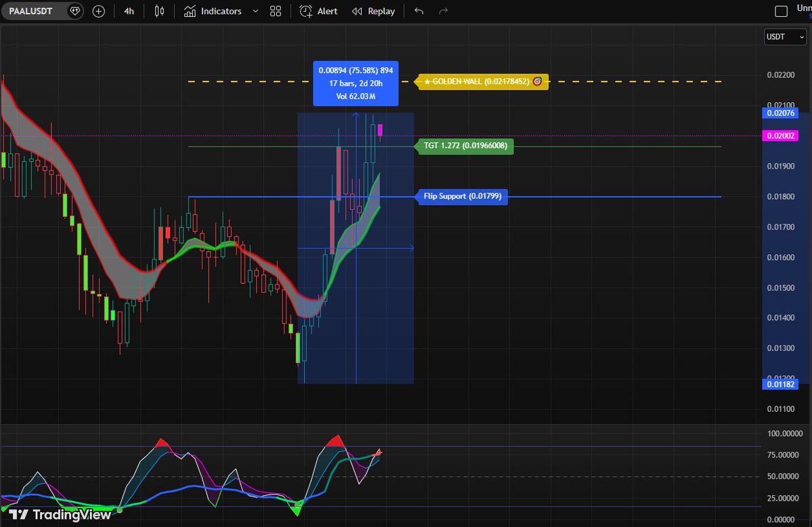This screenshot has height=527, width=812.
Task: Click the 75.00000 oscillator scale value
Action: pyautogui.click(x=782, y=455)
